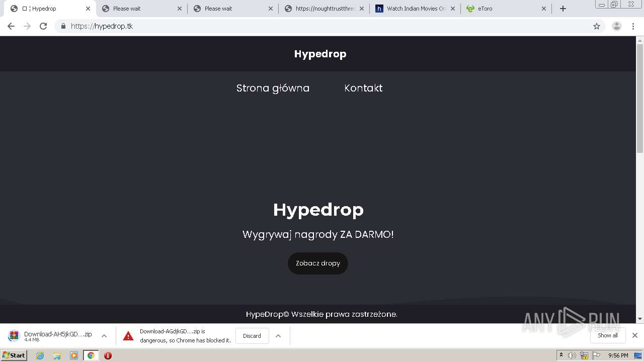The width and height of the screenshot is (644, 362).
Task: Close the downloads bar
Action: [635, 335]
